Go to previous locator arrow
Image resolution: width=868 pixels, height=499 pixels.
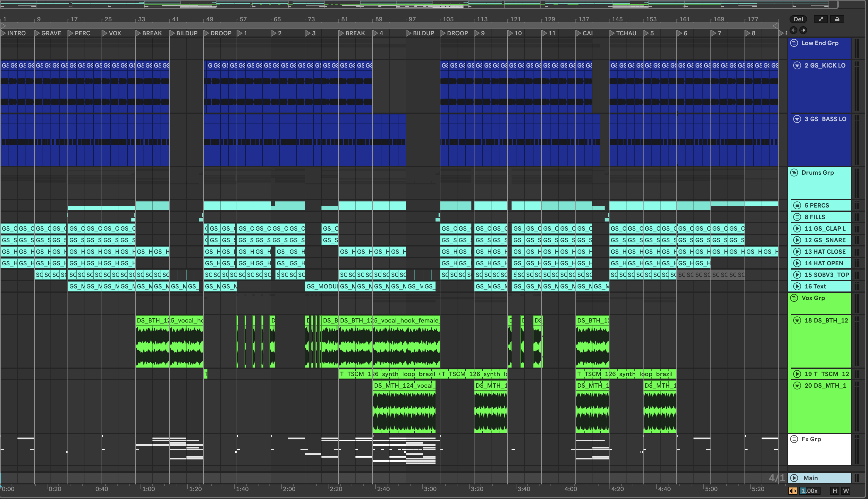click(793, 30)
